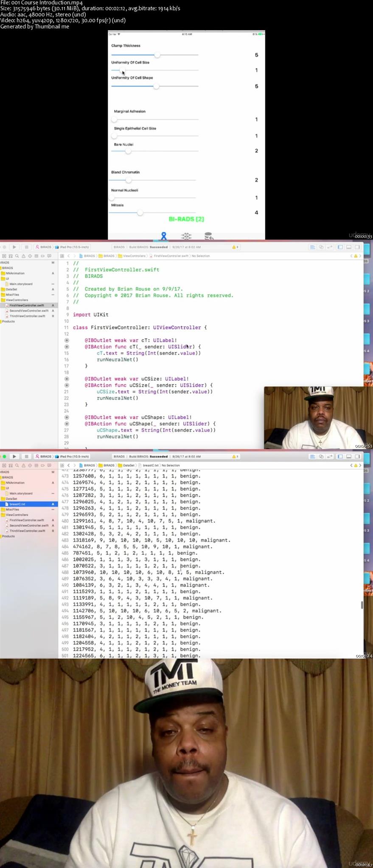Open breakpoint navigator in FirstViewController window

point(43,256)
